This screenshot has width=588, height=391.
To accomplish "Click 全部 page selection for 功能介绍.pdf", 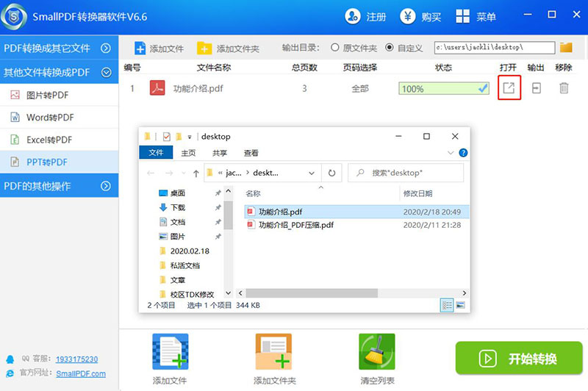I will [x=360, y=88].
